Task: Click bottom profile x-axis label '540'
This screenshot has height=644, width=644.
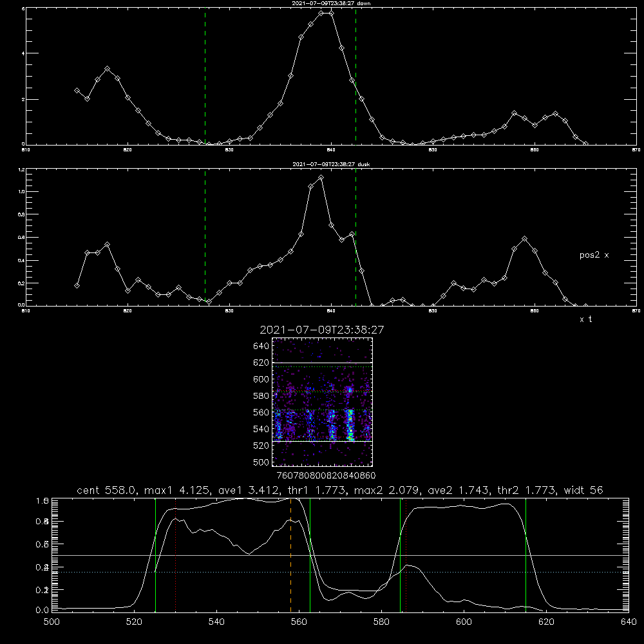Action: (216, 622)
